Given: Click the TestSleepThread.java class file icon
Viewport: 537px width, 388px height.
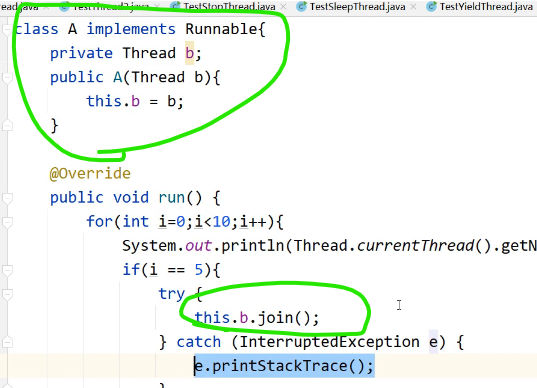Looking at the screenshot, I should tap(301, 6).
